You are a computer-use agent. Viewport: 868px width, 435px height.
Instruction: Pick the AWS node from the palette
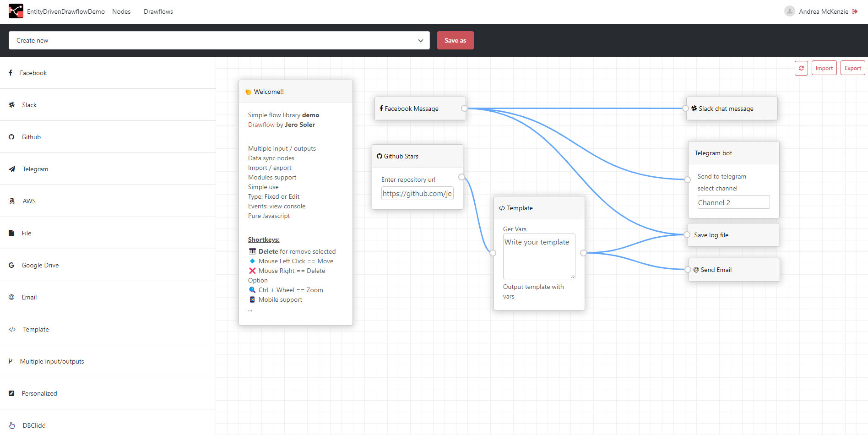coord(29,201)
